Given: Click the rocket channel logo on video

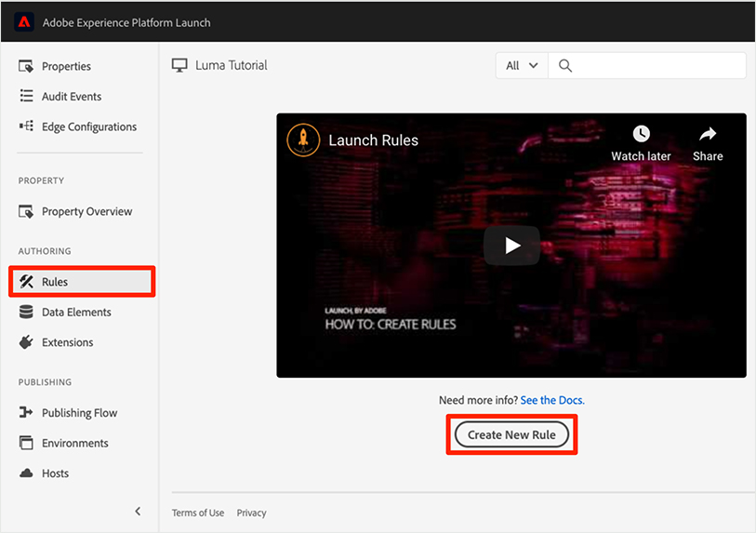Looking at the screenshot, I should point(303,140).
